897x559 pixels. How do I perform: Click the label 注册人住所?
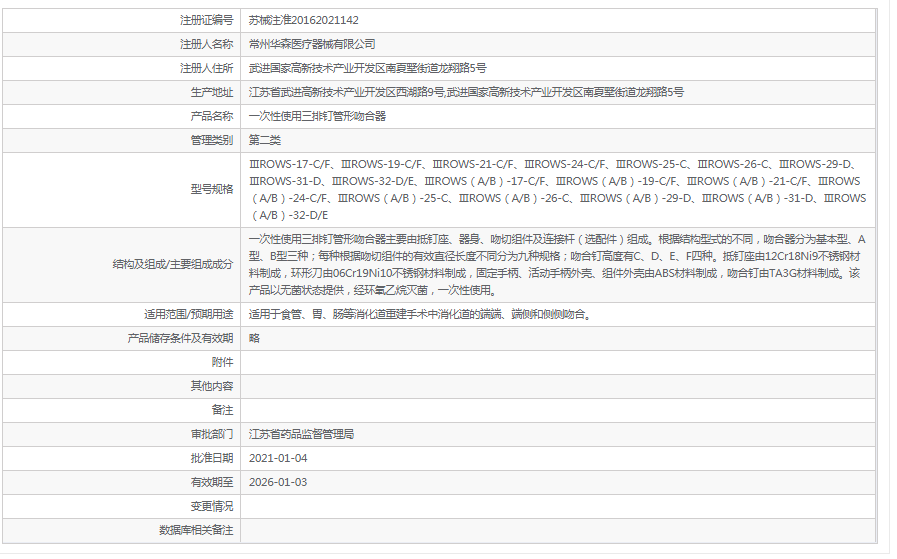click(207, 69)
